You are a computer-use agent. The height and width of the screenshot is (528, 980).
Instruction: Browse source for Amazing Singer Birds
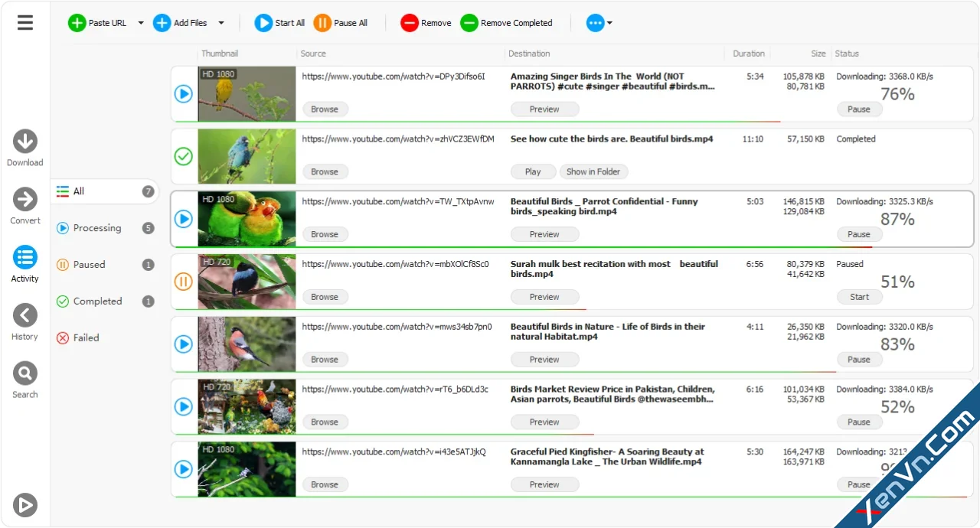[x=325, y=109]
